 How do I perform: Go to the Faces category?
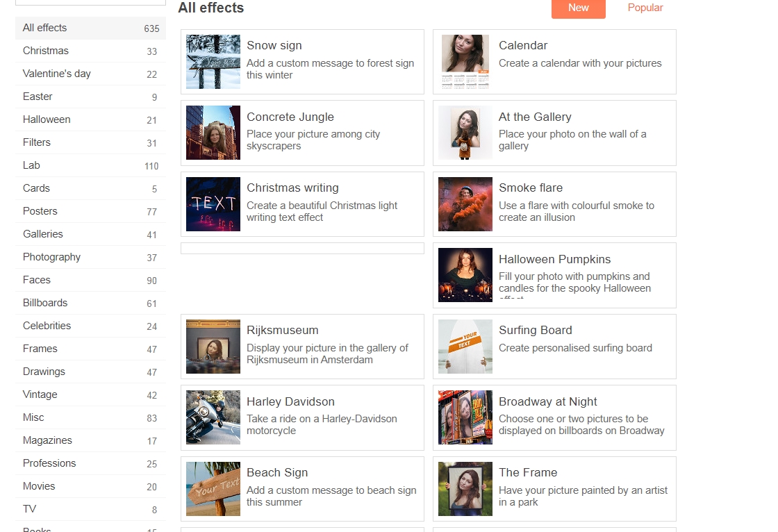tap(37, 280)
